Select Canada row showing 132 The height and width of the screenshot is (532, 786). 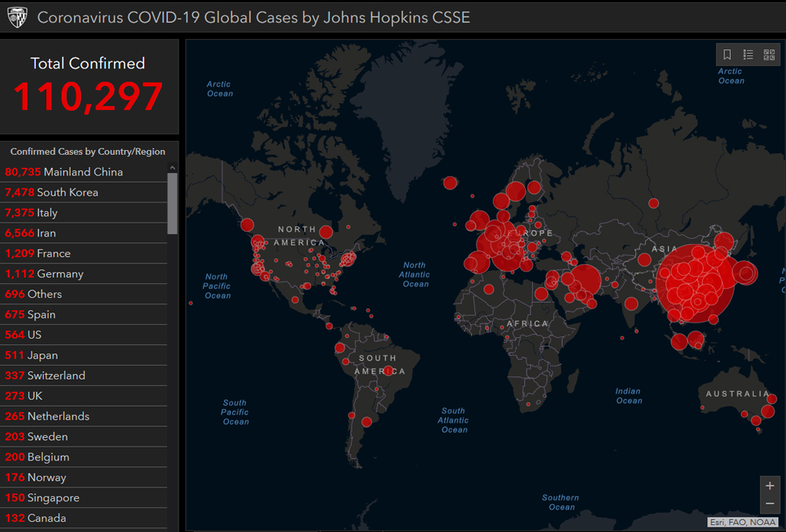click(84, 518)
